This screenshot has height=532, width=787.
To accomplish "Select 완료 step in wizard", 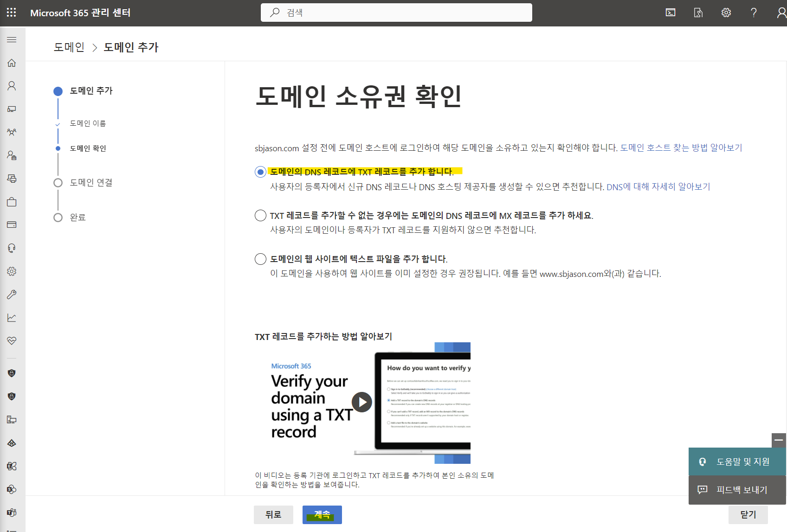I will (x=77, y=218).
